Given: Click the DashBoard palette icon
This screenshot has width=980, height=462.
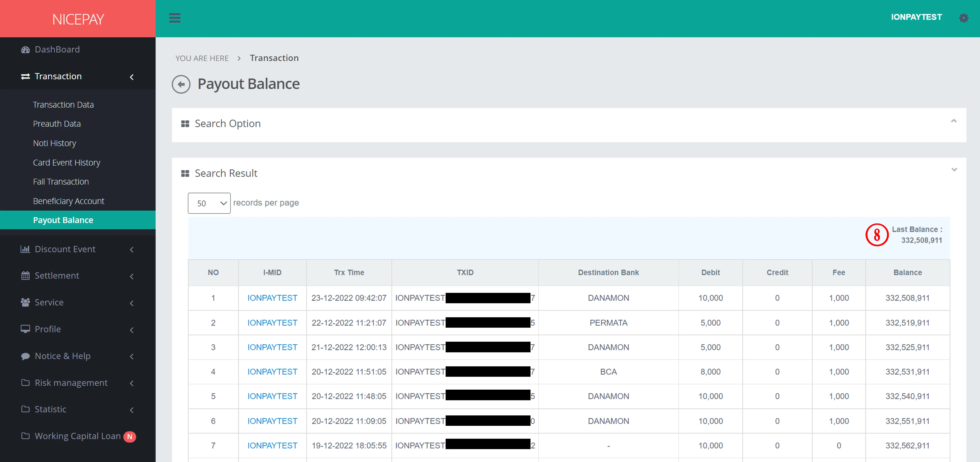Looking at the screenshot, I should (x=26, y=50).
